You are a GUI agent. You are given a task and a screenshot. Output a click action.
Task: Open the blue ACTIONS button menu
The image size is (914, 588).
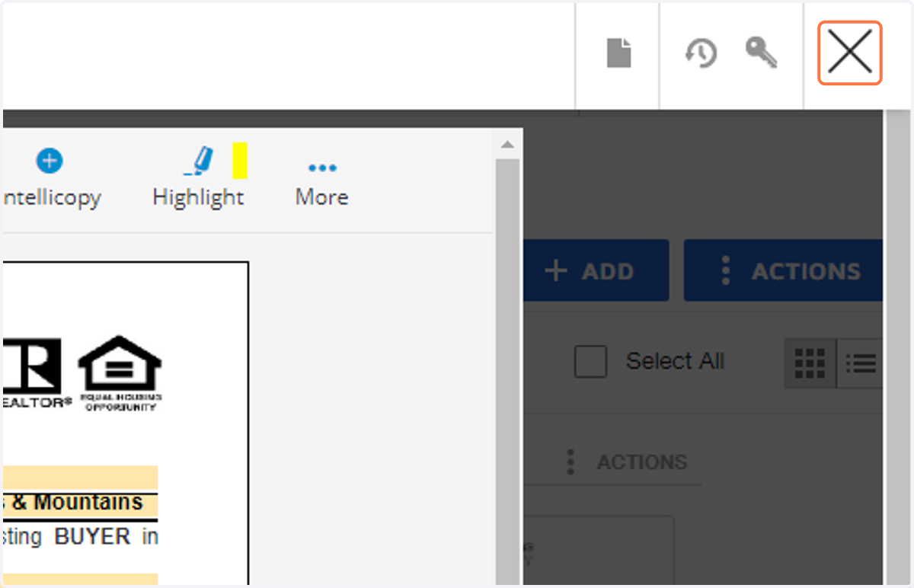[x=785, y=271]
